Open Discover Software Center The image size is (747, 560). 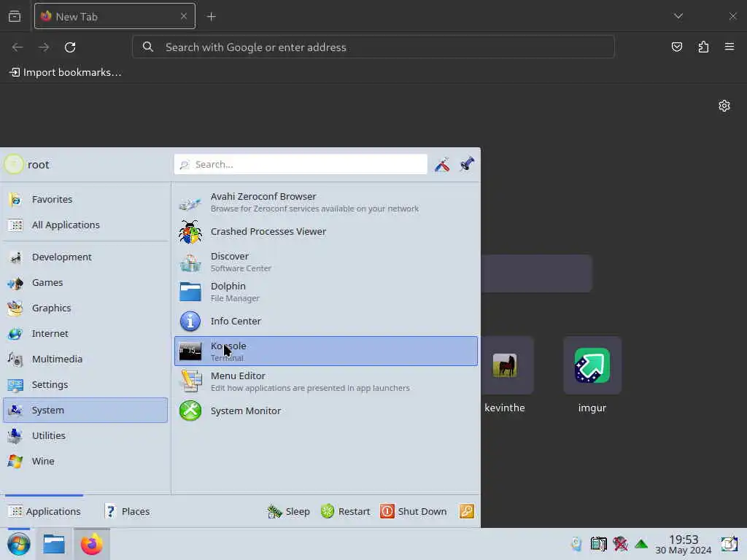(x=326, y=262)
